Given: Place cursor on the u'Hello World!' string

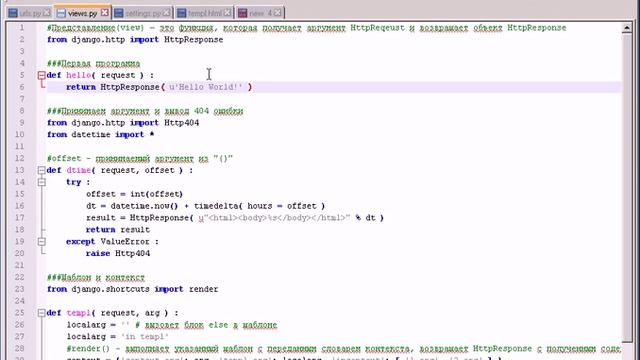Looking at the screenshot, I should (x=206, y=87).
